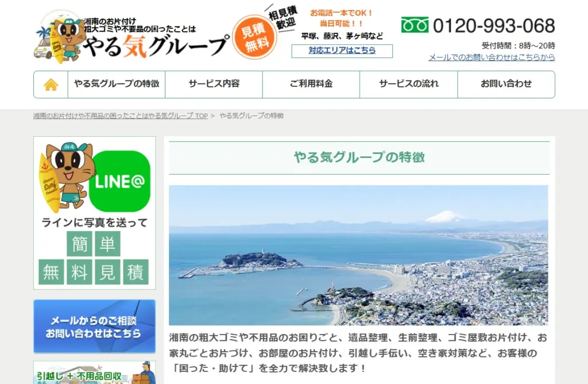Click the 対応エリアはこちら button
Image resolution: width=588 pixels, height=384 pixels.
[342, 51]
